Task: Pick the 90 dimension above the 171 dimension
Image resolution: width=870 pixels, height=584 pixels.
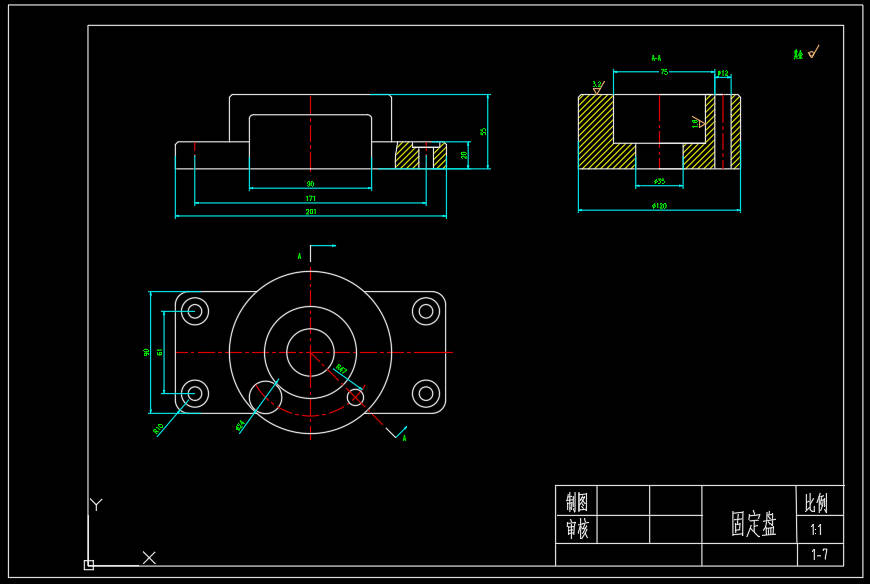Action: coord(310,184)
